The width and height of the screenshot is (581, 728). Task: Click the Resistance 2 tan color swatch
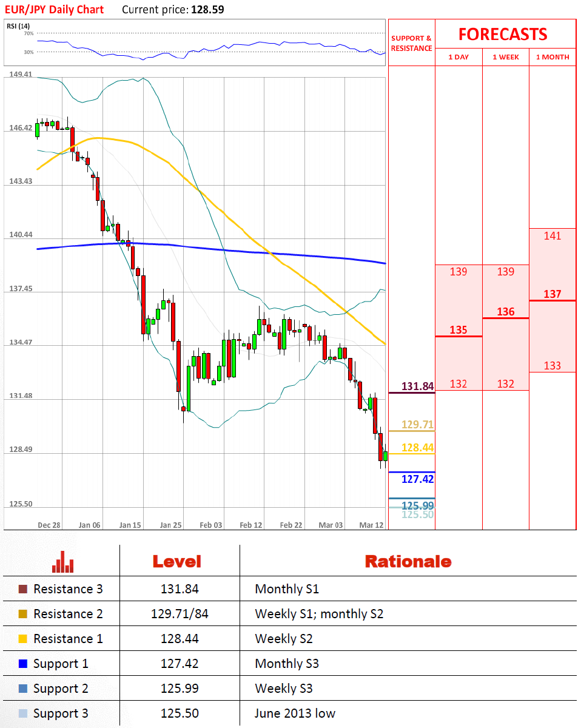23,614
